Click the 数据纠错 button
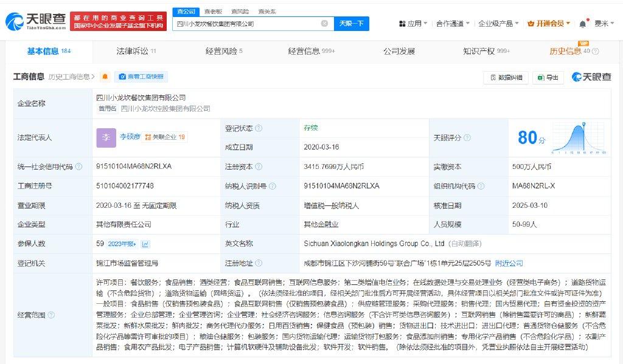The height and width of the screenshot is (364, 623). (506, 77)
